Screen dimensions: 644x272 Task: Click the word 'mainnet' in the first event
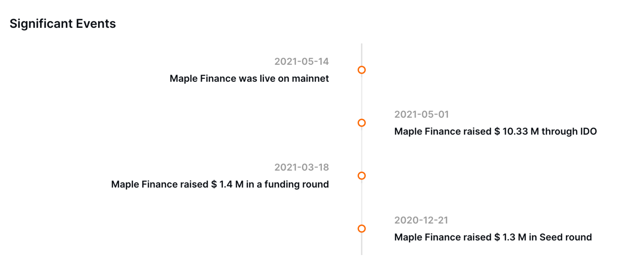click(310, 78)
